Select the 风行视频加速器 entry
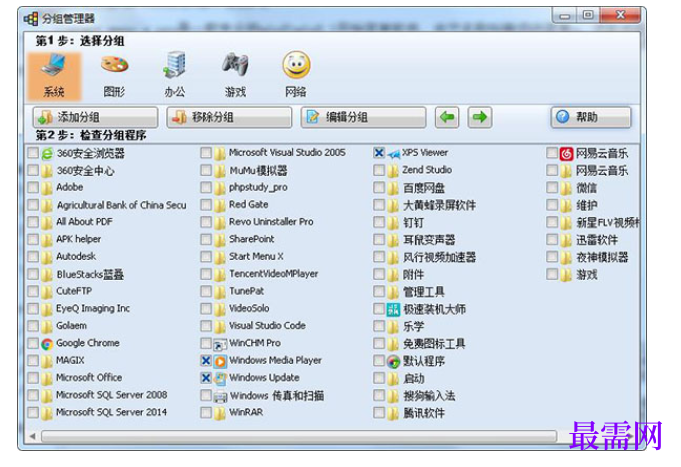Image resolution: width=681 pixels, height=467 pixels. pos(439,258)
